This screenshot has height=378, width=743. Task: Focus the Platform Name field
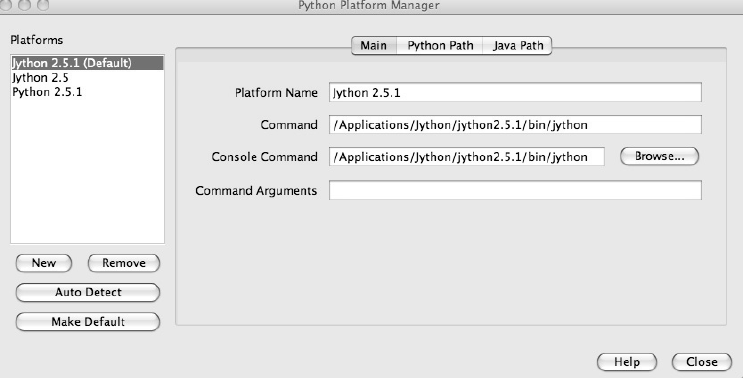(x=515, y=92)
